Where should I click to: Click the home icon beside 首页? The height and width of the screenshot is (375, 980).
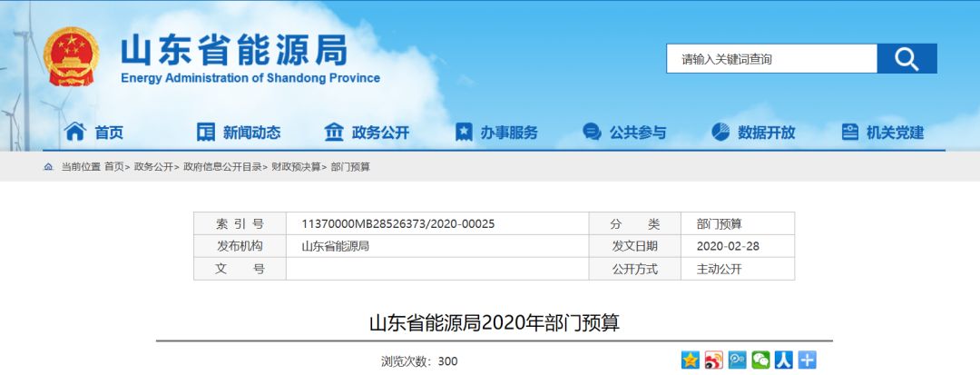coord(75,132)
